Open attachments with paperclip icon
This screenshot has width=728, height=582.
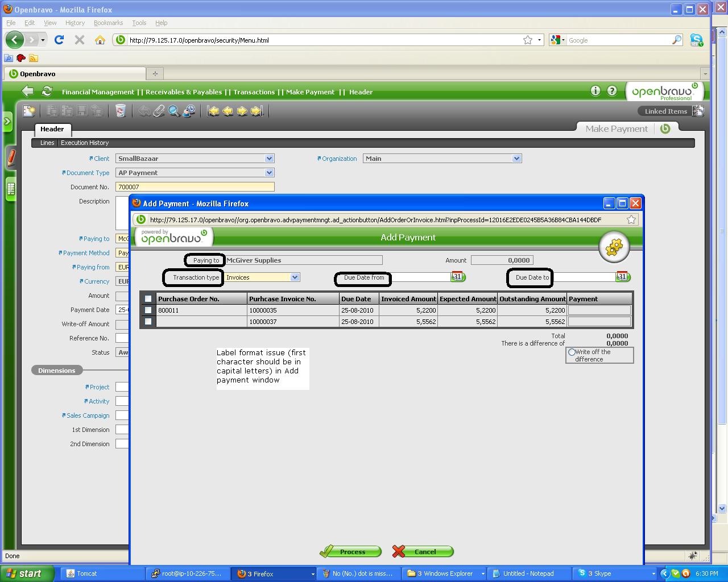tap(159, 111)
